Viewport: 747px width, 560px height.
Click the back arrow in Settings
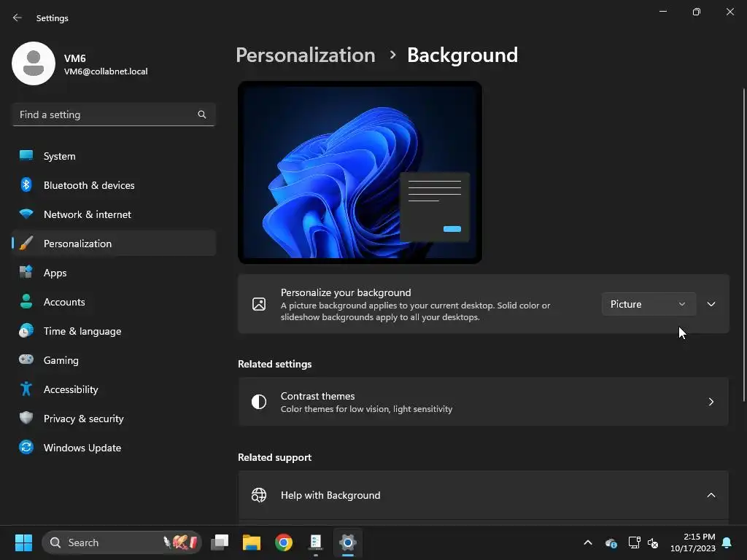pyautogui.click(x=18, y=17)
